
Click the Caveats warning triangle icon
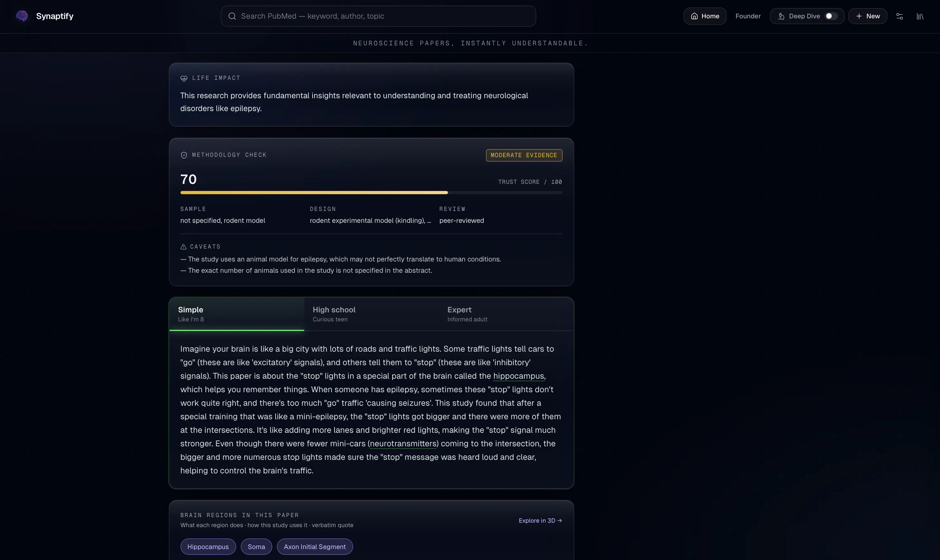183,247
